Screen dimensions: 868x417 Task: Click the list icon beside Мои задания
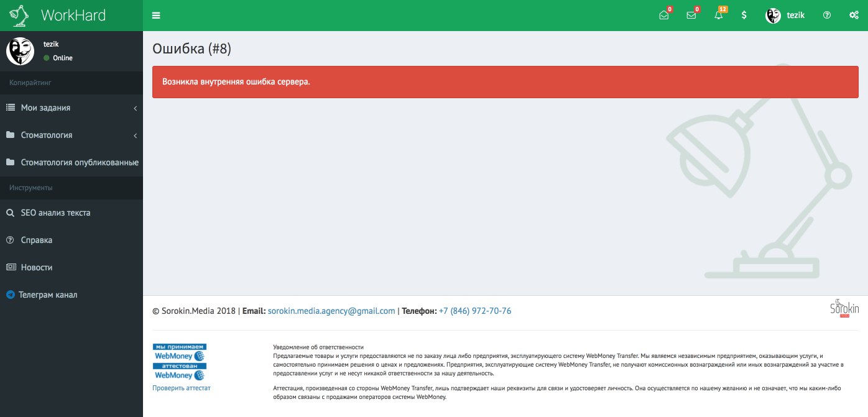tap(11, 108)
